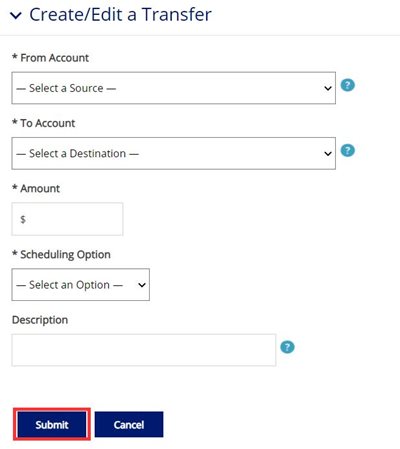Screen dimensions: 400x449
Task: Focus the Description text field
Action: click(144, 350)
